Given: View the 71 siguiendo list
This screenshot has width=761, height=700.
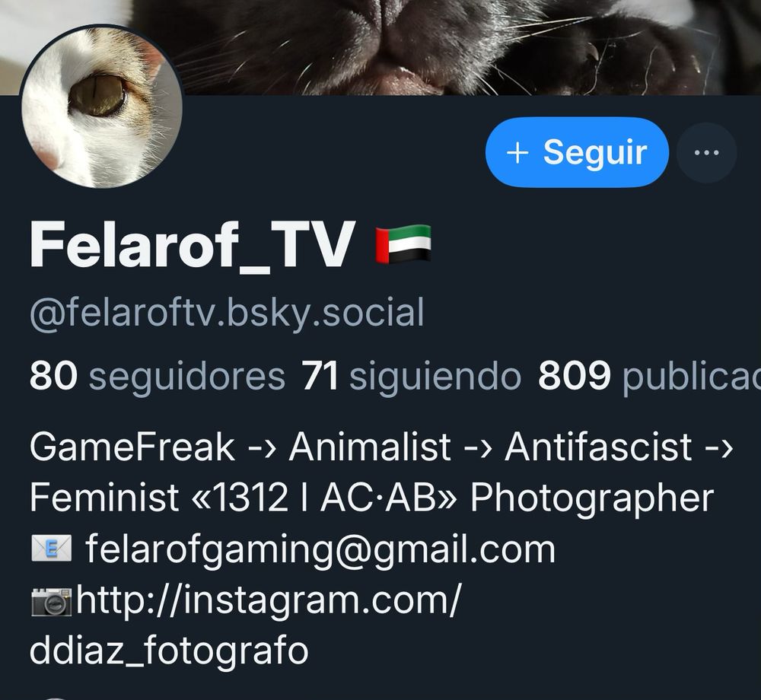Looking at the screenshot, I should [x=411, y=375].
